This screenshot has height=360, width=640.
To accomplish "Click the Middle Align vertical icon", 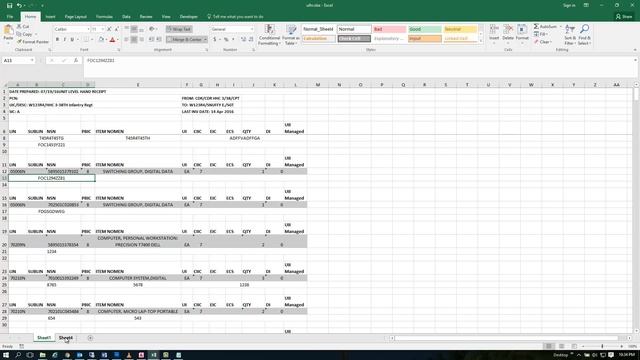I will click(x=134, y=29).
